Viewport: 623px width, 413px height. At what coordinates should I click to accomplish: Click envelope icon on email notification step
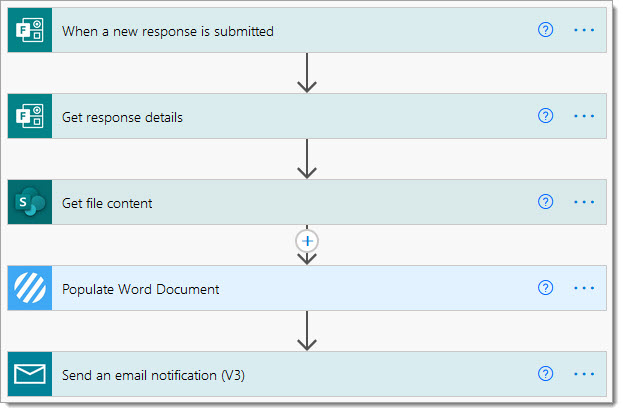(30, 374)
